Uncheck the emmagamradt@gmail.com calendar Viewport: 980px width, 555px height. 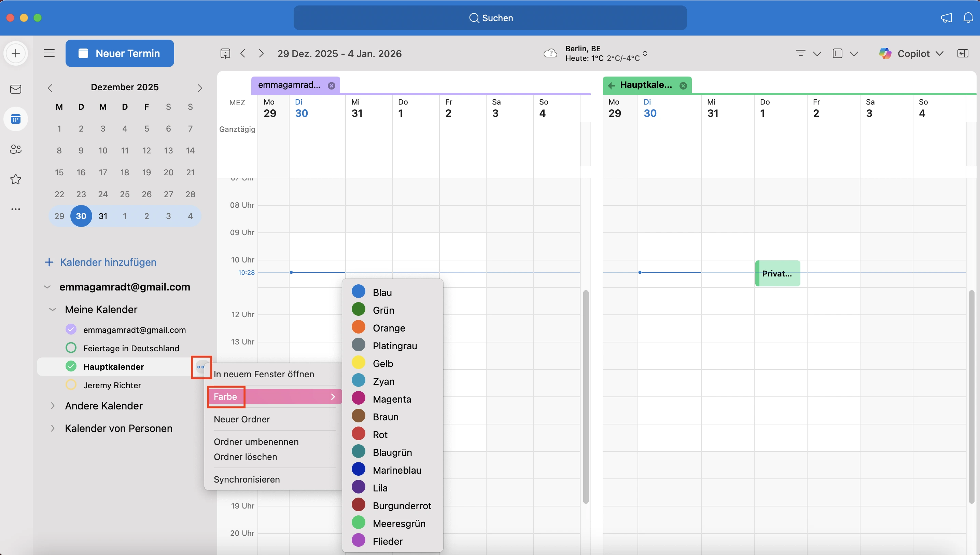[x=71, y=329]
